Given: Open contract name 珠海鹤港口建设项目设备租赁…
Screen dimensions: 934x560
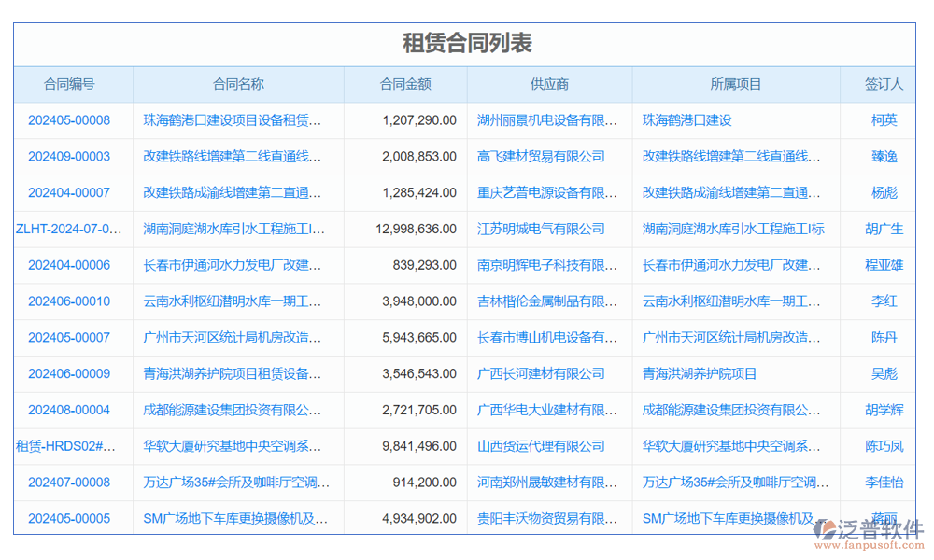Looking at the screenshot, I should click(x=233, y=120).
